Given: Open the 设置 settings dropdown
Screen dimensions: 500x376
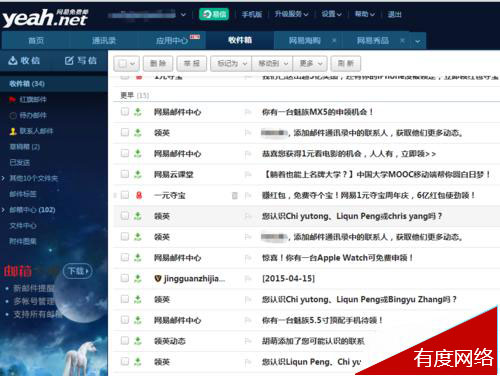Looking at the screenshot, I should click(331, 14).
